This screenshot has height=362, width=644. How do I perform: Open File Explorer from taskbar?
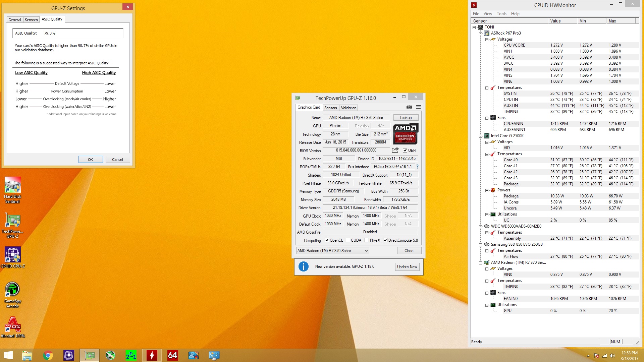click(x=27, y=355)
